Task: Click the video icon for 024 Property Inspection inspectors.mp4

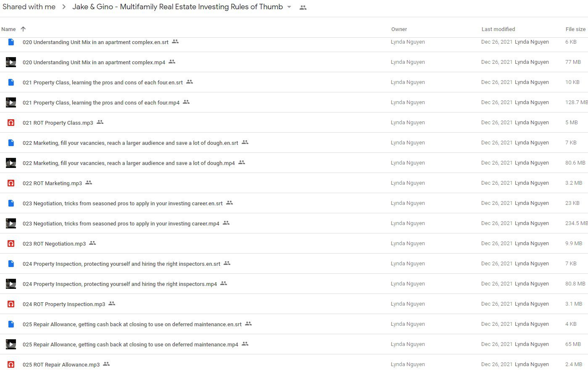Action: click(11, 284)
